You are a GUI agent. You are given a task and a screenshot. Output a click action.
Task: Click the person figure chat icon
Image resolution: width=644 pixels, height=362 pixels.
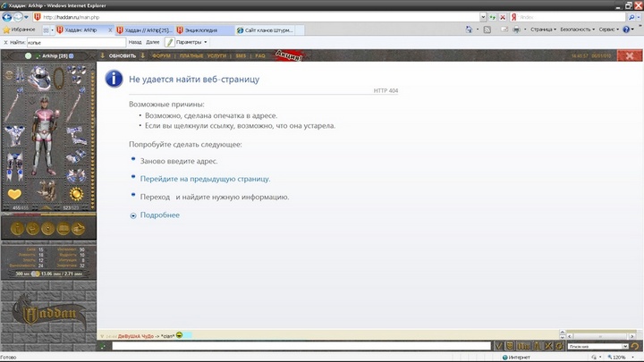click(537, 346)
